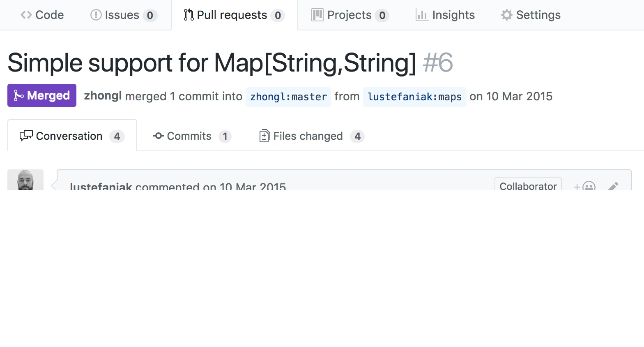Viewport: 644px width, 347px height.
Task: Click the Merged status badge
Action: tap(41, 95)
